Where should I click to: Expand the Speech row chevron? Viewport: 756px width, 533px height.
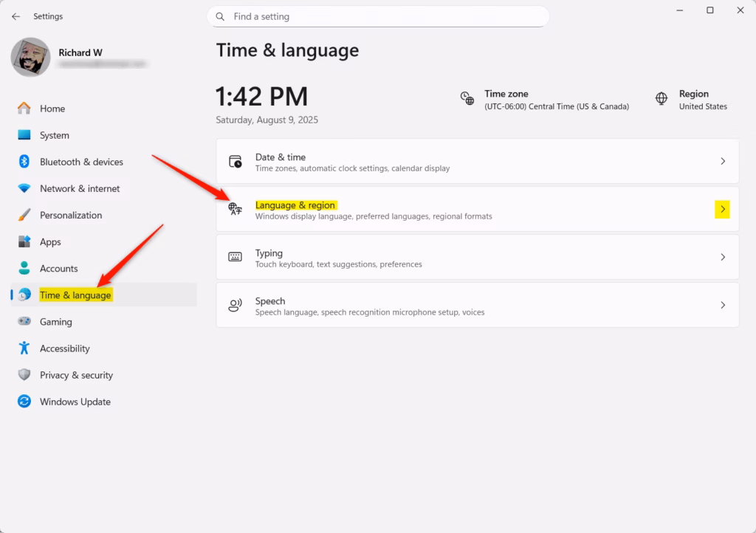(722, 305)
